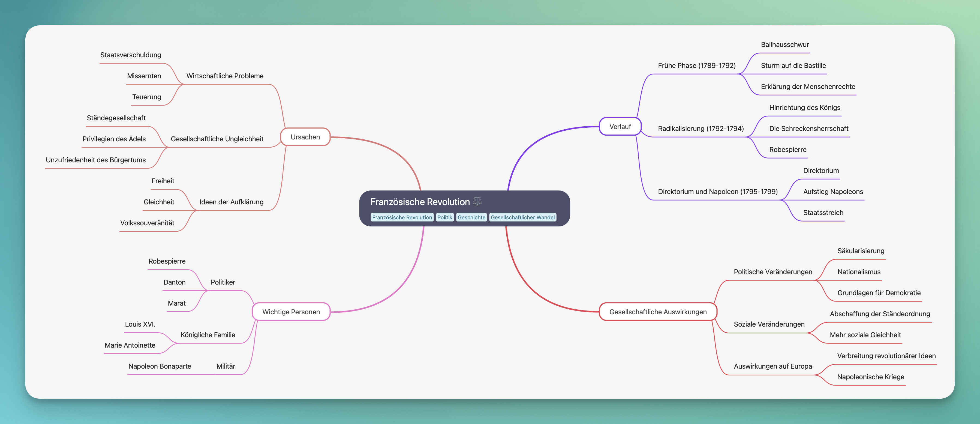Click the scales icon beside Französische Revolution
Screen dimensions: 980x424
click(x=477, y=201)
